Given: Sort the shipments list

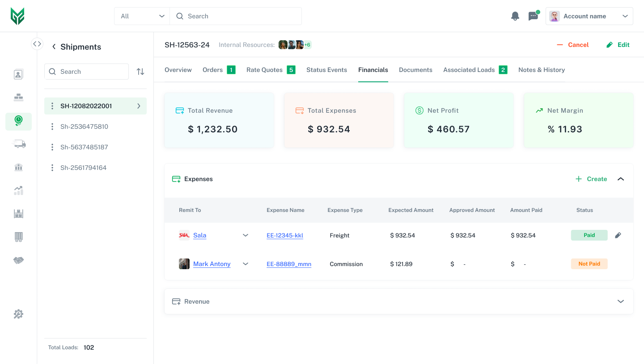Looking at the screenshot, I should [140, 72].
